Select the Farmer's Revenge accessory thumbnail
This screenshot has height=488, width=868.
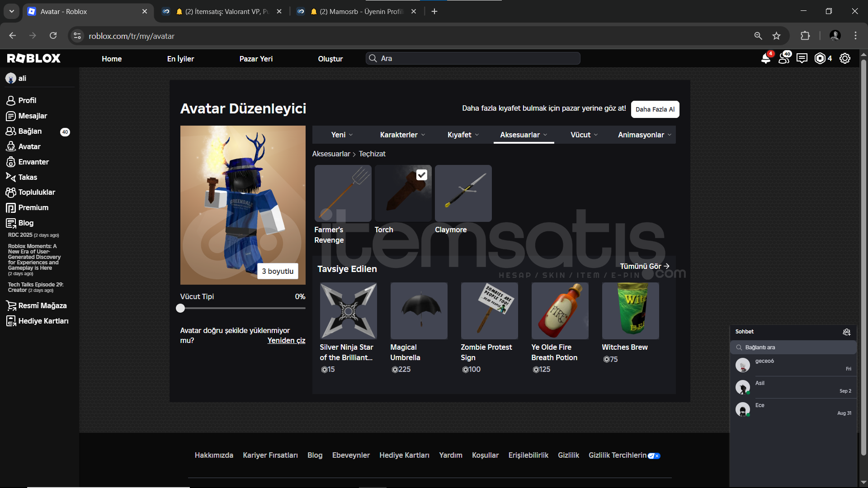coord(343,193)
